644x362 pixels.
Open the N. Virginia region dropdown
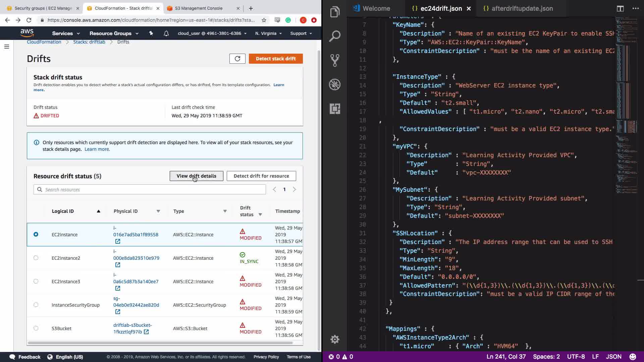268,33
